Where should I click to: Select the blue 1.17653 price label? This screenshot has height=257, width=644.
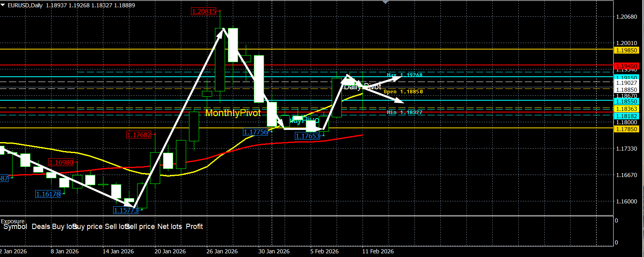(308, 136)
